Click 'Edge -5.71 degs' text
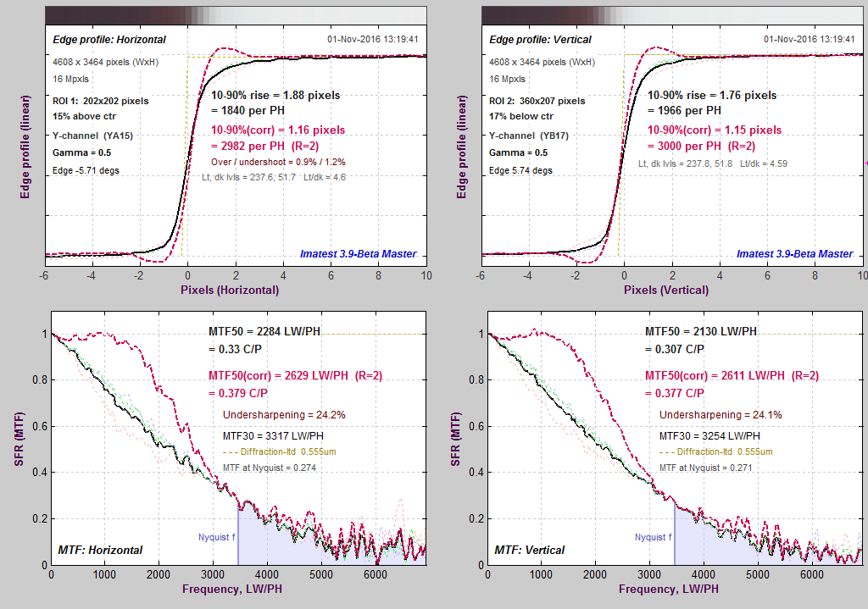This screenshot has width=868, height=609. (86, 170)
